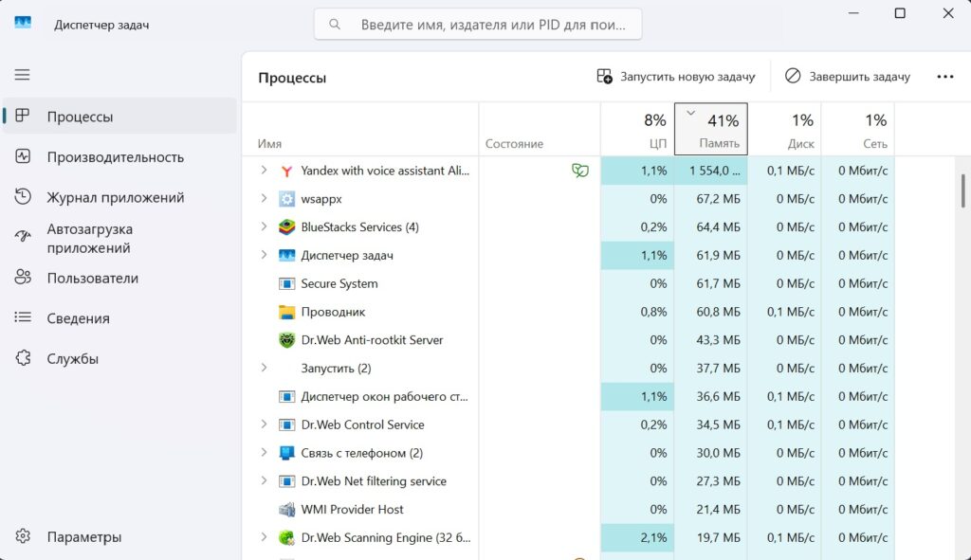
Task: Maximize the Task Manager window
Action: (900, 13)
